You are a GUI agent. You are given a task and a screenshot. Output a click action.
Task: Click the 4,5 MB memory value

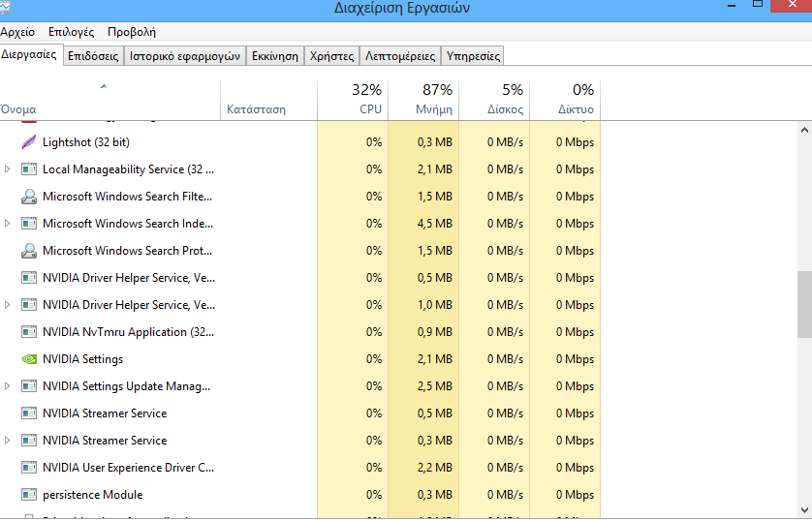coord(435,224)
